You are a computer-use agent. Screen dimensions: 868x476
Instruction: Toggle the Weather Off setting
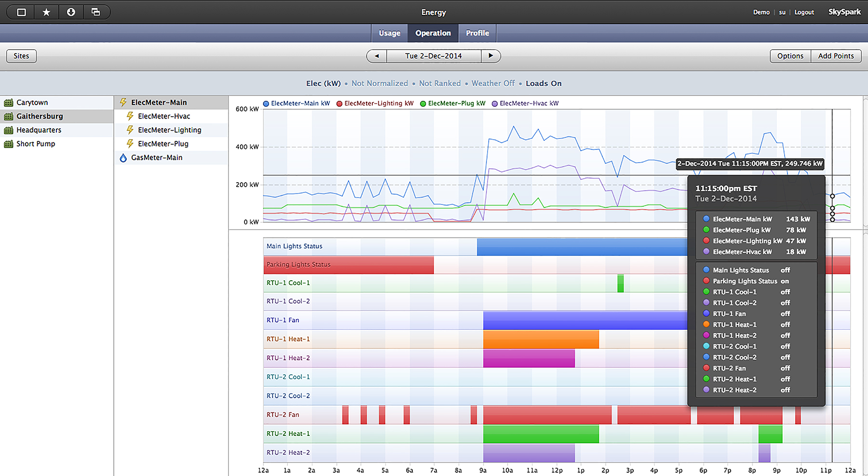(493, 83)
